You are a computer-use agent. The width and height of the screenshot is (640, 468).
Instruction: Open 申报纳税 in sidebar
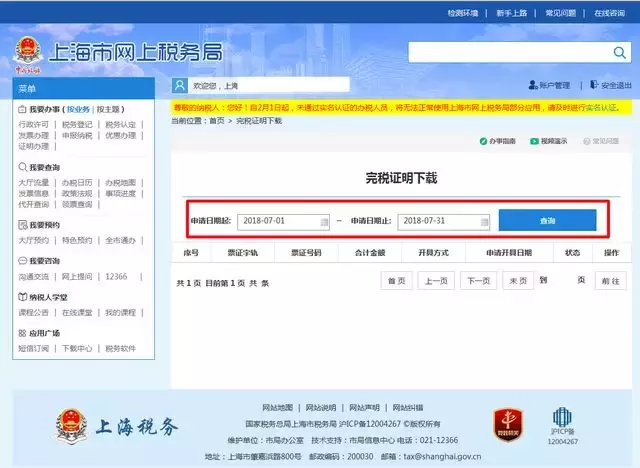77,135
